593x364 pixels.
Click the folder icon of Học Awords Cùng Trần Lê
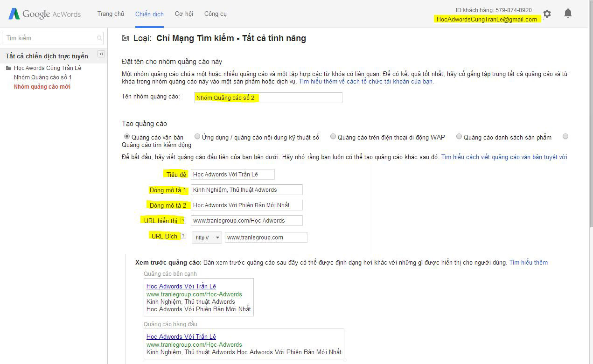point(8,68)
